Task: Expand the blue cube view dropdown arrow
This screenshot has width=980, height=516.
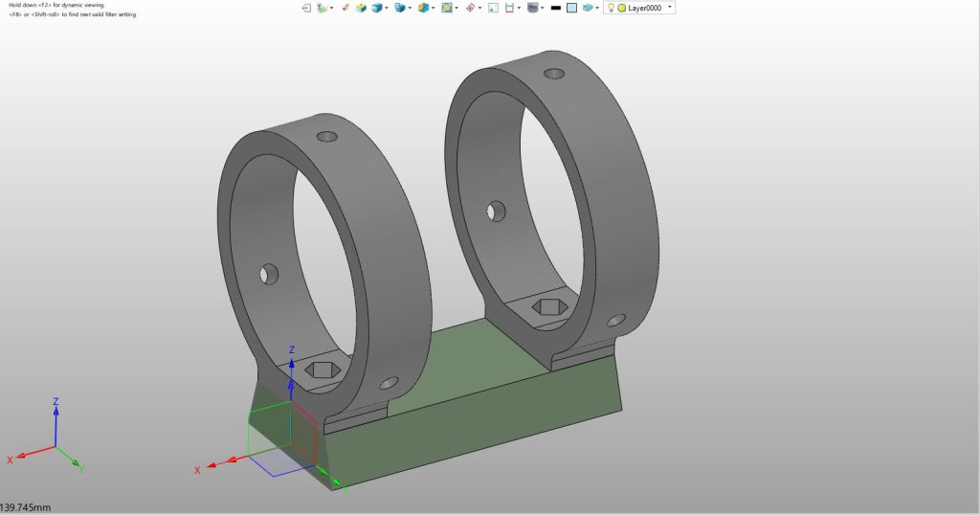Action: 387,8
